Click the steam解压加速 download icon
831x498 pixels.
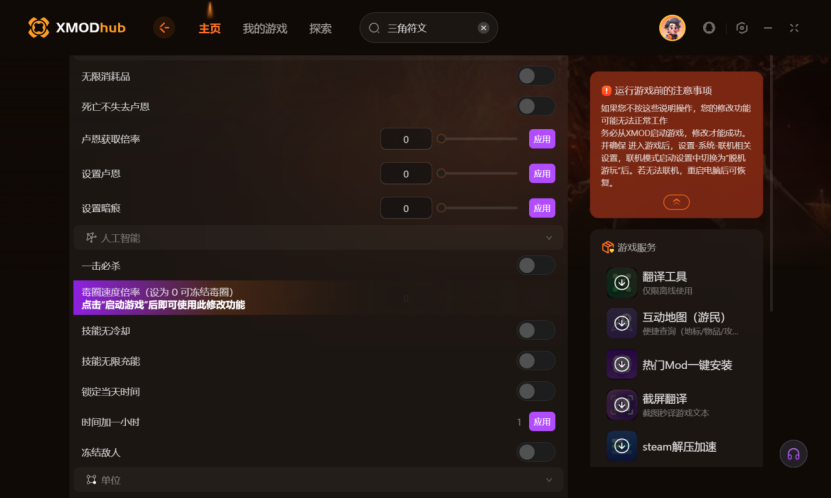[x=622, y=446]
